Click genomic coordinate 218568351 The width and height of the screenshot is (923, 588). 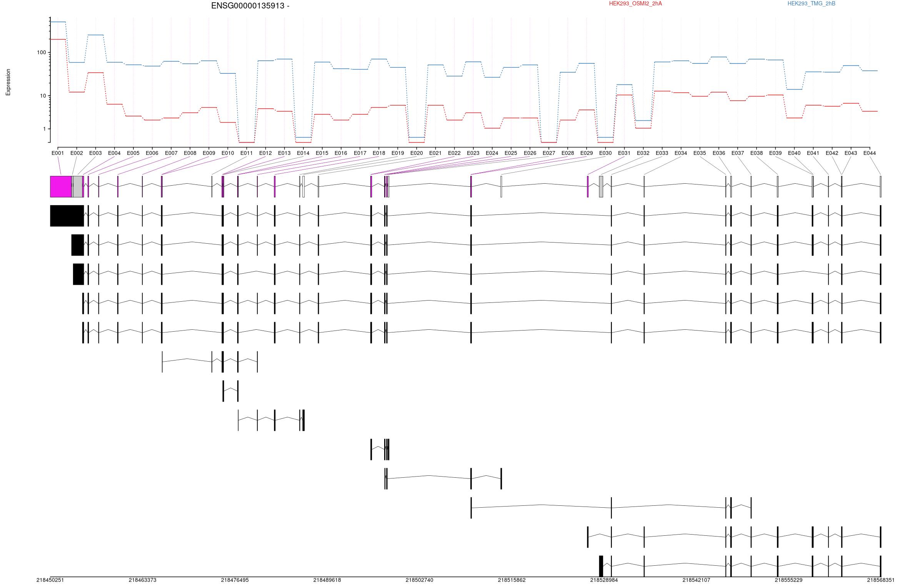pyautogui.click(x=881, y=580)
